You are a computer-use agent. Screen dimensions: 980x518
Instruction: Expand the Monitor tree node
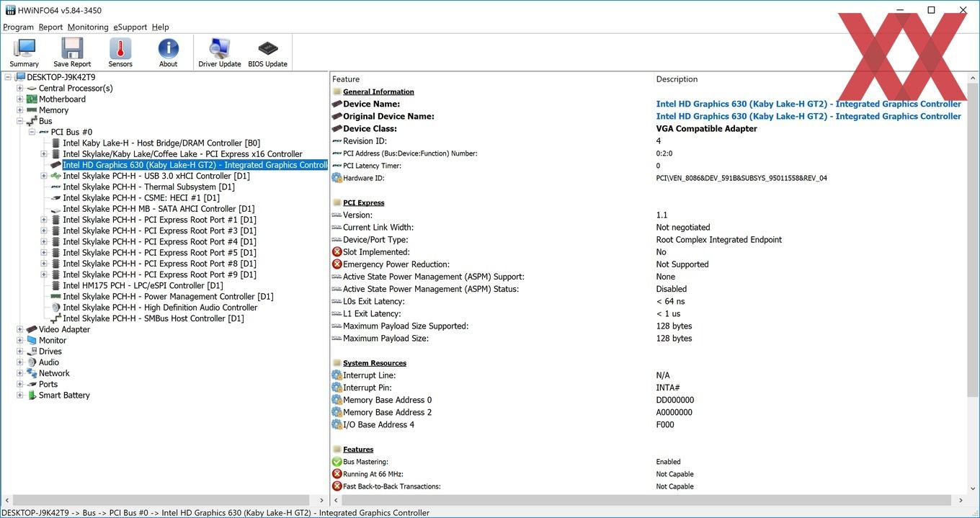pos(20,340)
